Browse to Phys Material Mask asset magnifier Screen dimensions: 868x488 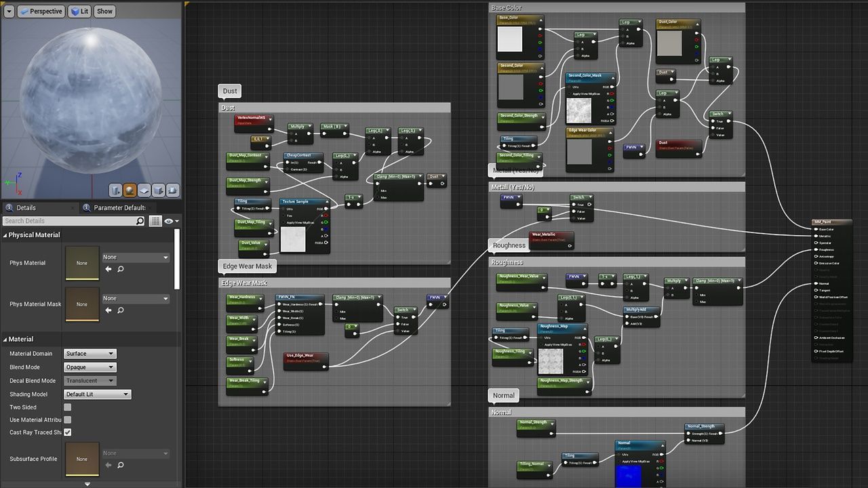click(x=121, y=310)
